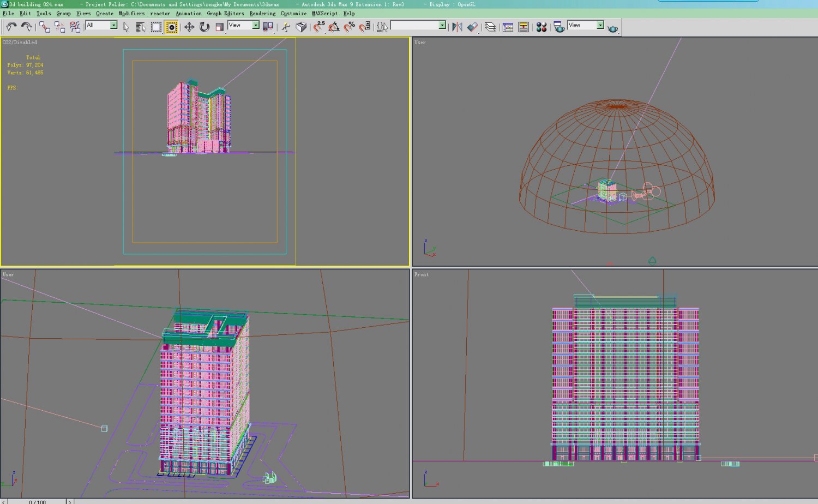Open the Material Editor spheres icon
The image size is (818, 504).
(541, 27)
